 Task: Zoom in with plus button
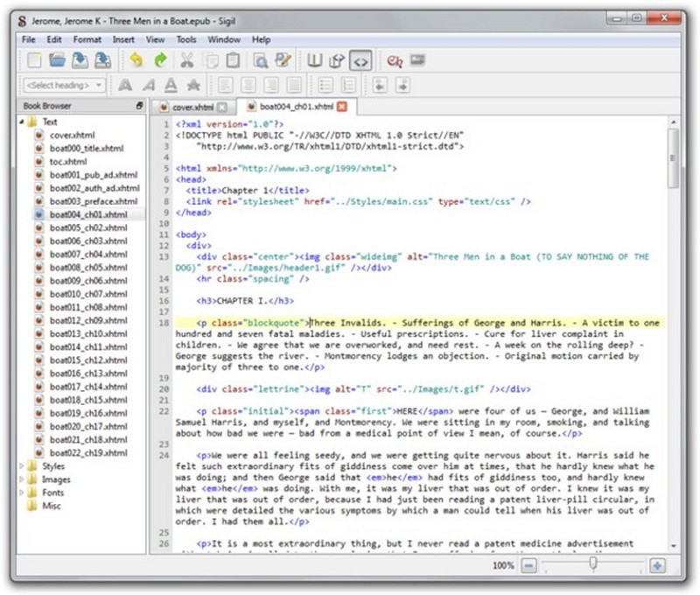point(657,565)
